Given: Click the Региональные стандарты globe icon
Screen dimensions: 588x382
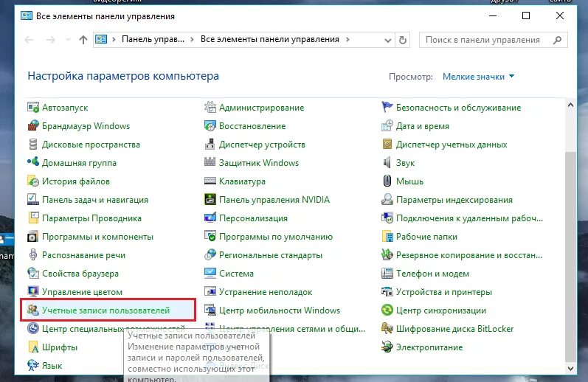Looking at the screenshot, I should coord(210,255).
